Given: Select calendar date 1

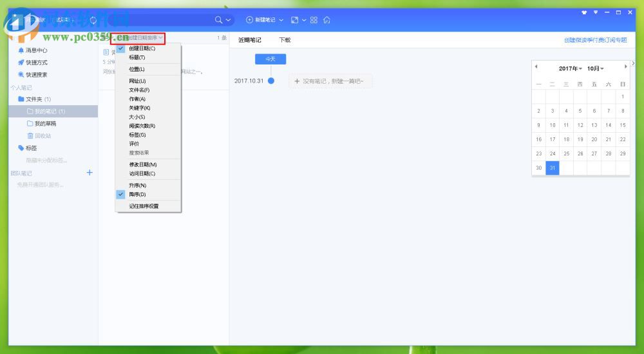Looking at the screenshot, I should tap(623, 97).
